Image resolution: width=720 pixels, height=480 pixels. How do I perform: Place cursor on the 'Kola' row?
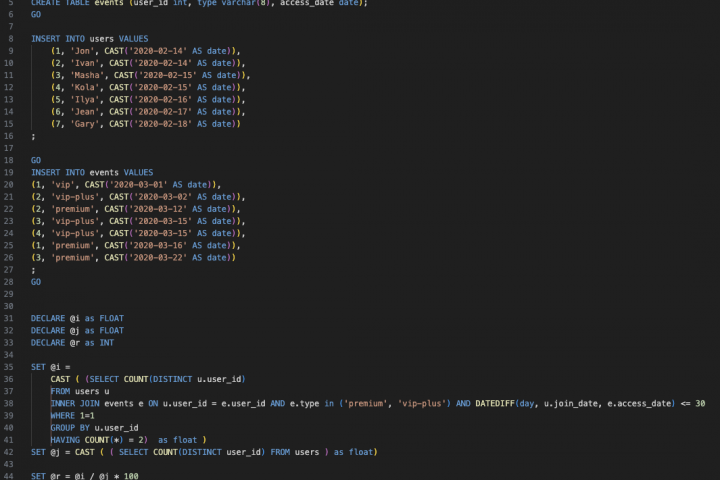point(148,87)
